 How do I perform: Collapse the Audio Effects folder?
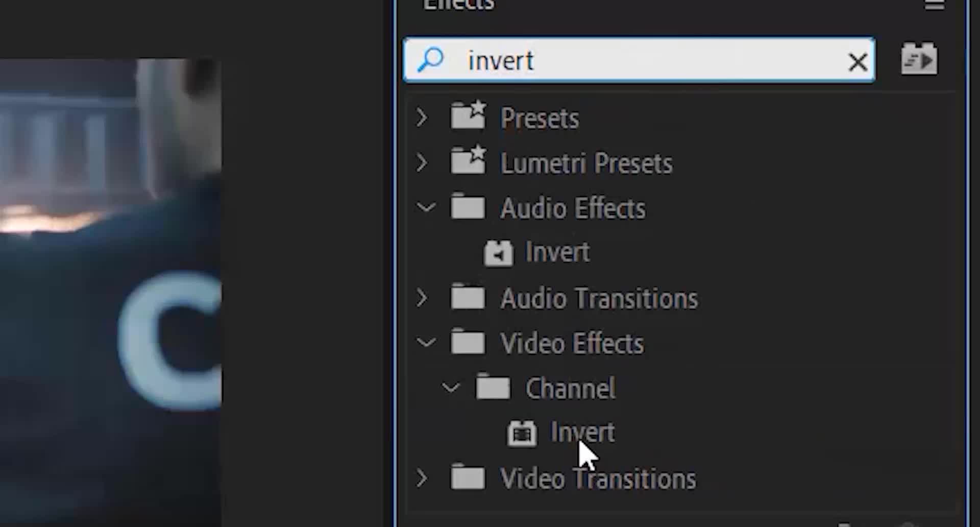pos(426,208)
